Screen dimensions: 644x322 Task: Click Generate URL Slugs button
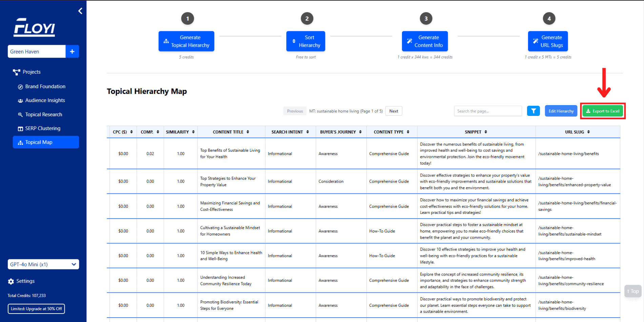[x=548, y=41]
